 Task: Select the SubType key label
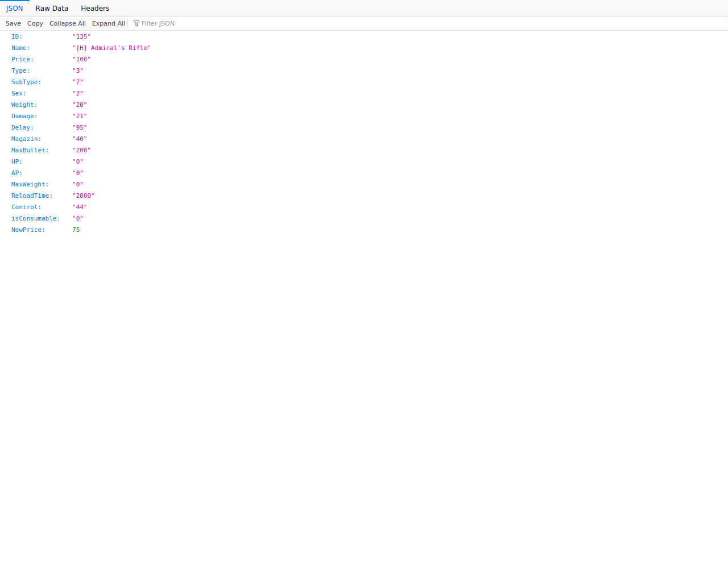coord(26,82)
